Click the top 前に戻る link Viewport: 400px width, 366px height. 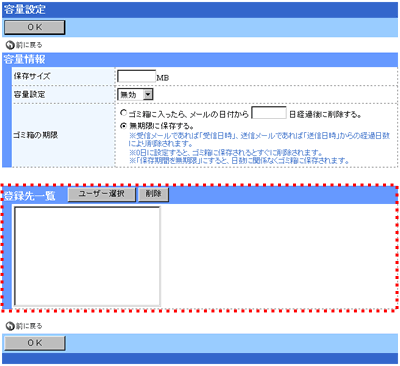coord(29,45)
